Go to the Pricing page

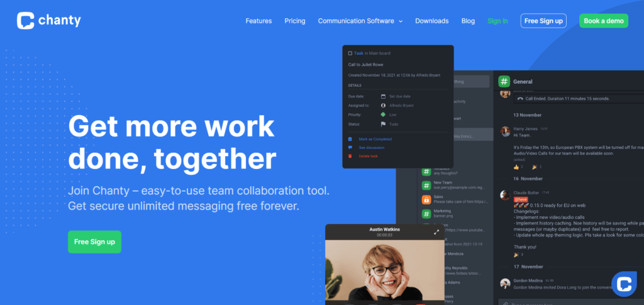tap(295, 21)
